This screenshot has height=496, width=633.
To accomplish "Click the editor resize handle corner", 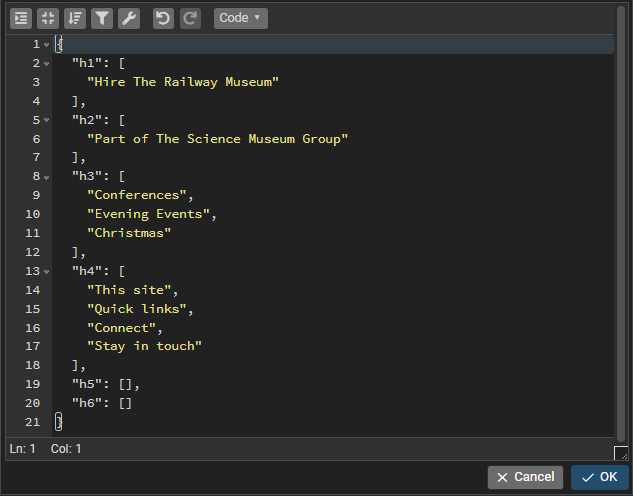I will (621, 453).
